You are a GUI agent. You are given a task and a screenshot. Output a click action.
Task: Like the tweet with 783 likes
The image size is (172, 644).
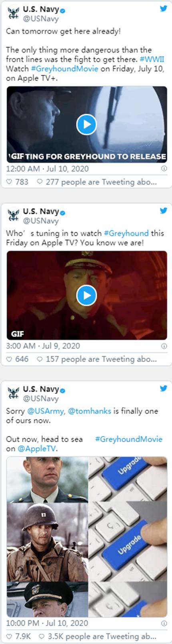coord(10,182)
